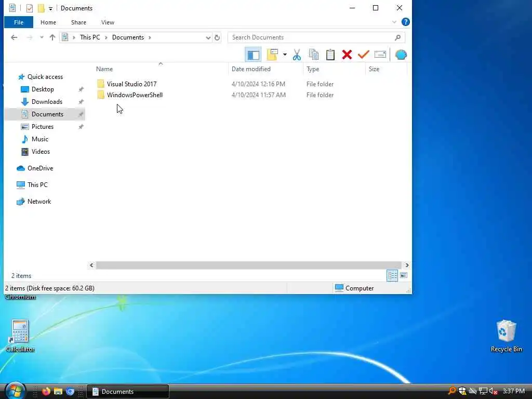Switch to the Share ribbon tab

tap(78, 22)
